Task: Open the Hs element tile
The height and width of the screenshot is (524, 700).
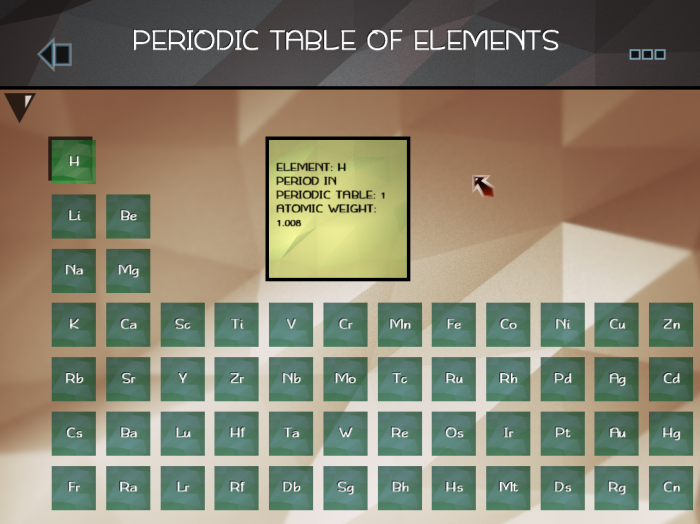Action: [x=454, y=488]
